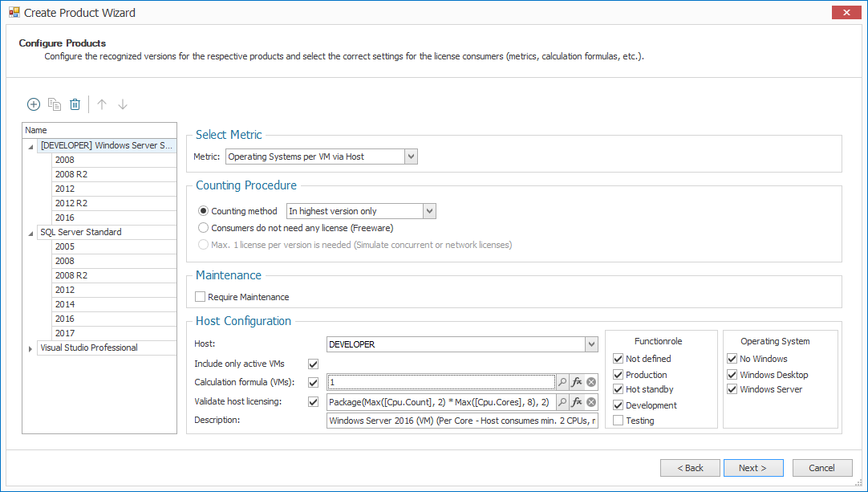The height and width of the screenshot is (492, 868).
Task: Select Consumers do not need any license option
Action: (203, 228)
